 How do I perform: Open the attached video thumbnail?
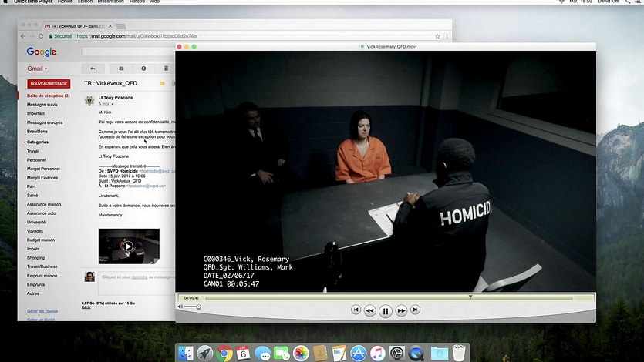point(129,246)
